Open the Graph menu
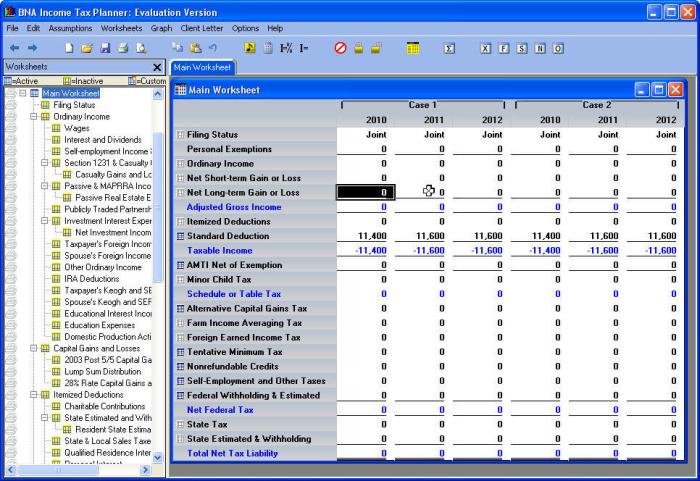 [x=161, y=28]
